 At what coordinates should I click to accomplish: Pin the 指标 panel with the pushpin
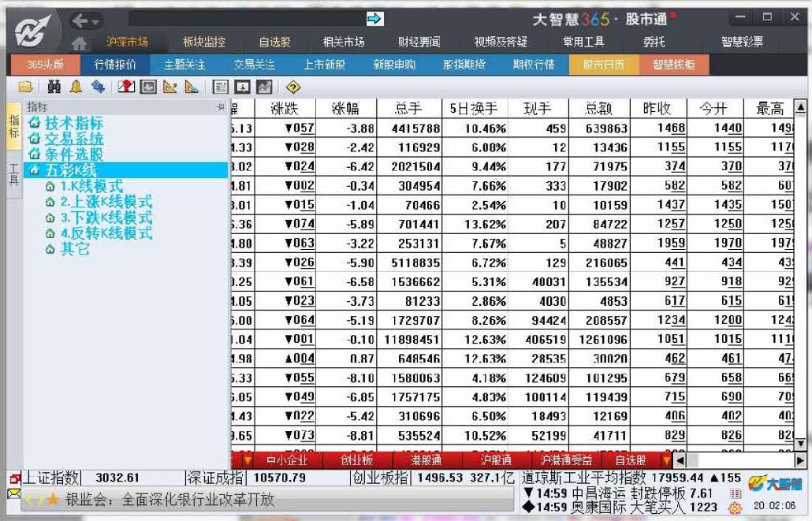click(x=220, y=107)
